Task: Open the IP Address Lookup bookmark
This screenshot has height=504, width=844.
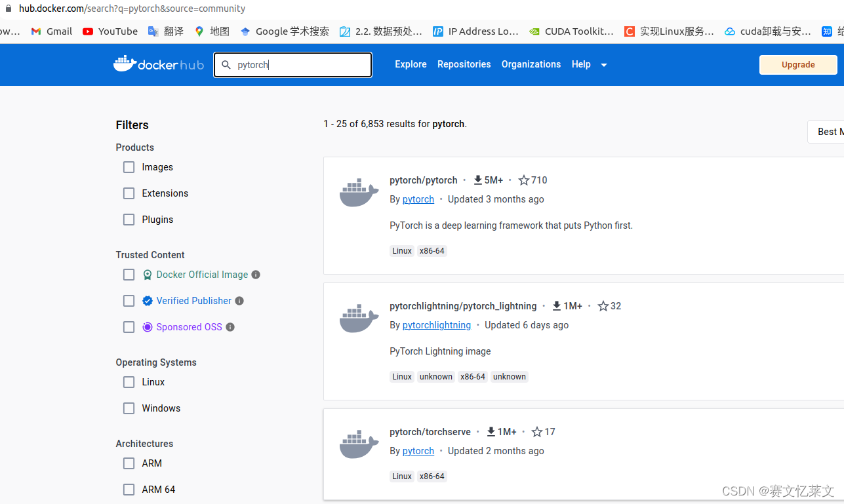Action: click(475, 31)
